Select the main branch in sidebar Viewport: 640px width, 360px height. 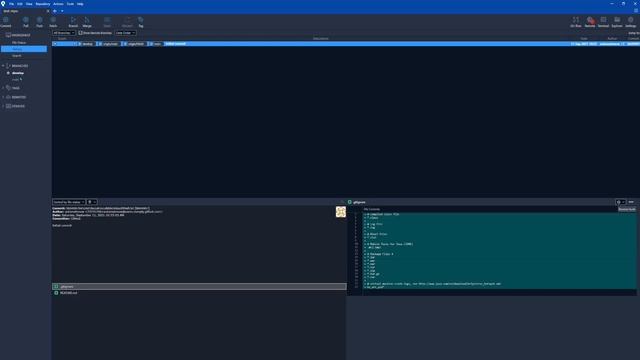click(x=16, y=80)
